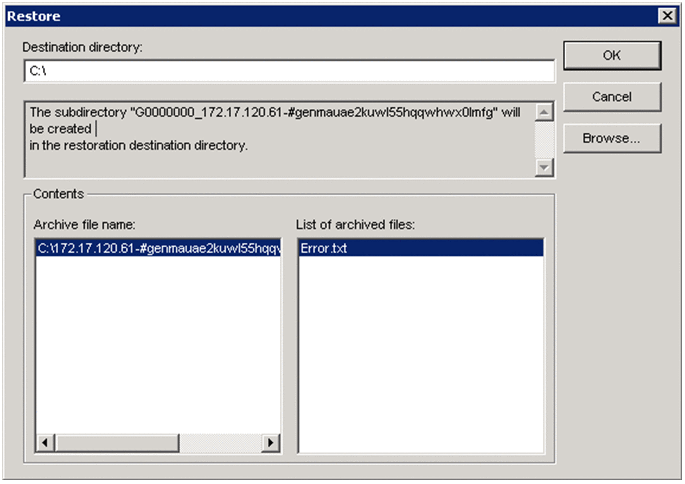Click the archive list horizontal scrollbar thumb
Viewport: 685px width, 484px height.
117,443
